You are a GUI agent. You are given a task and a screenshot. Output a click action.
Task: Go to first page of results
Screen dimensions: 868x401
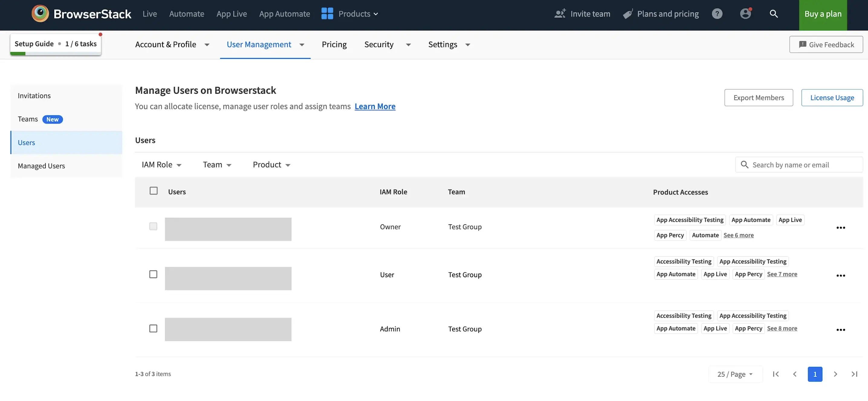[x=775, y=374]
